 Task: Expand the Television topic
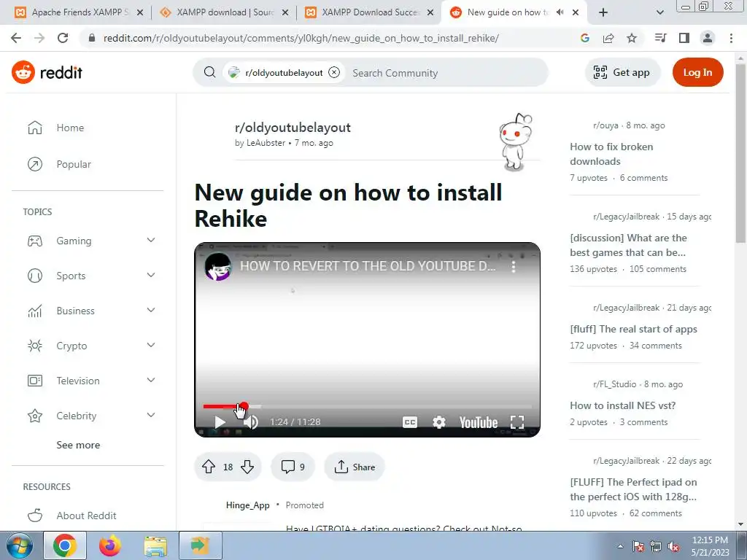tap(151, 380)
